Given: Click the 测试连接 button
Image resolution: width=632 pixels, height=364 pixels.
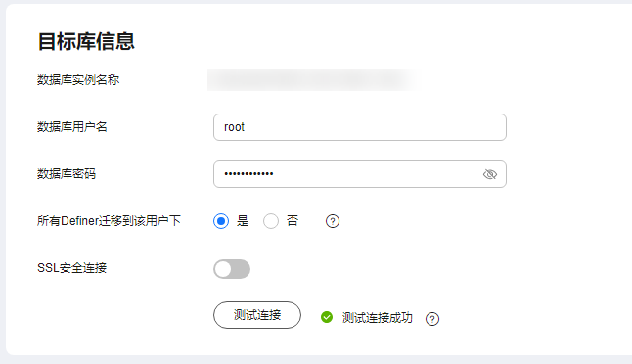Looking at the screenshot, I should 257,315.
